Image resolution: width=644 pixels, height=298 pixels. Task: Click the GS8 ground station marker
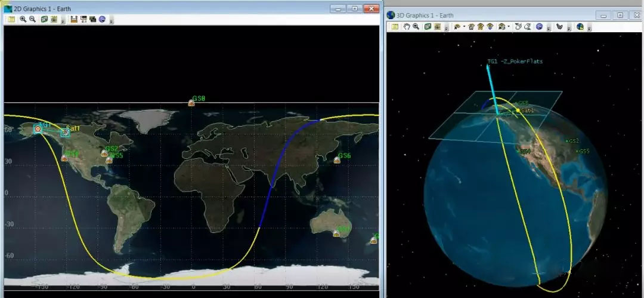pos(191,103)
